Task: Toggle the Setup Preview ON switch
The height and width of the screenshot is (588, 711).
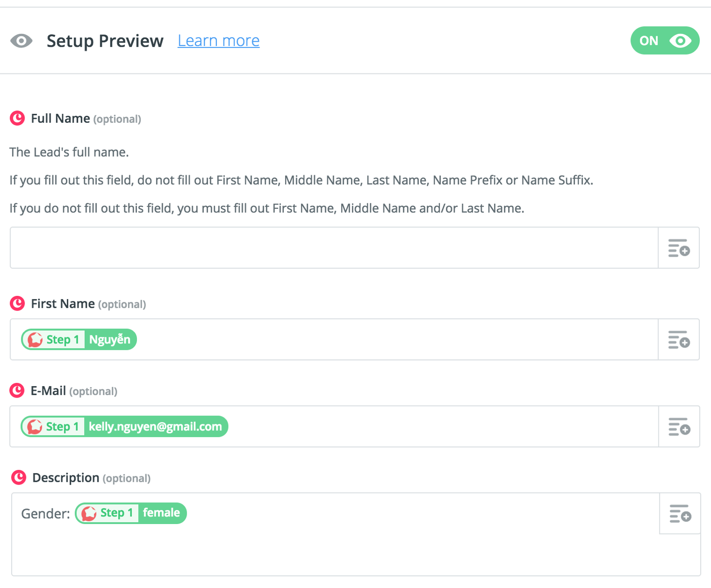Action: (x=664, y=40)
